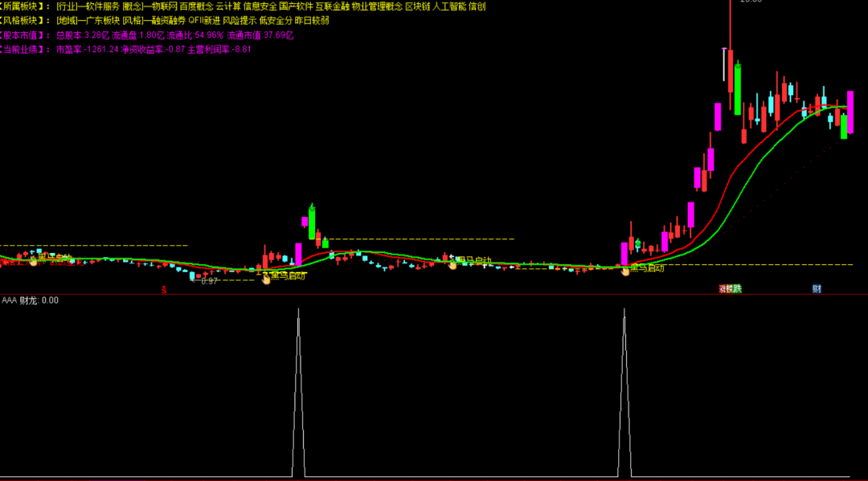Click the first 黑马启动 hand signal icon
Viewport: 868px width, 481px height.
33,261
